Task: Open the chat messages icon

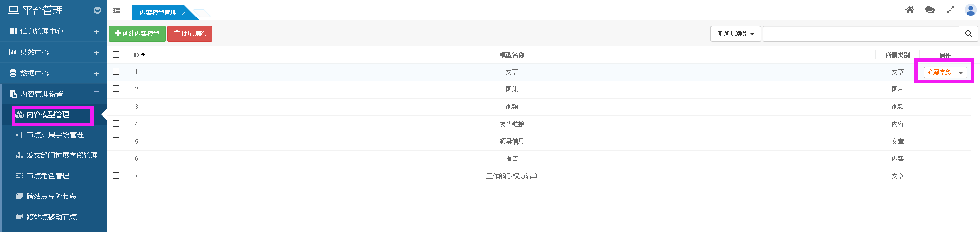Action: pos(930,10)
